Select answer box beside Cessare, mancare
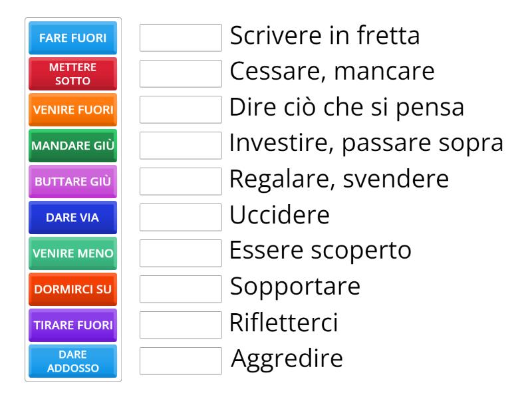Screen dimensions: 532x399 (181, 74)
